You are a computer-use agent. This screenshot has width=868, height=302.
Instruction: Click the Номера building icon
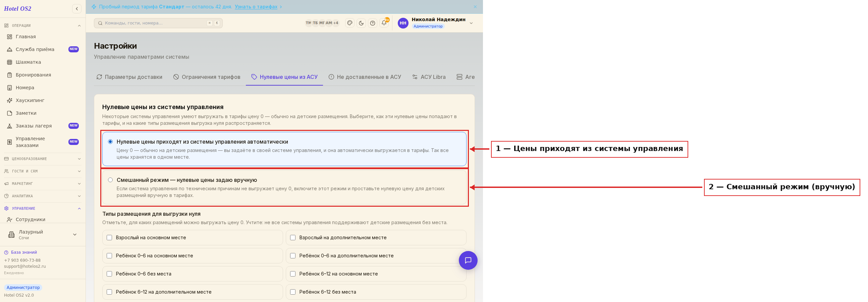coord(10,88)
